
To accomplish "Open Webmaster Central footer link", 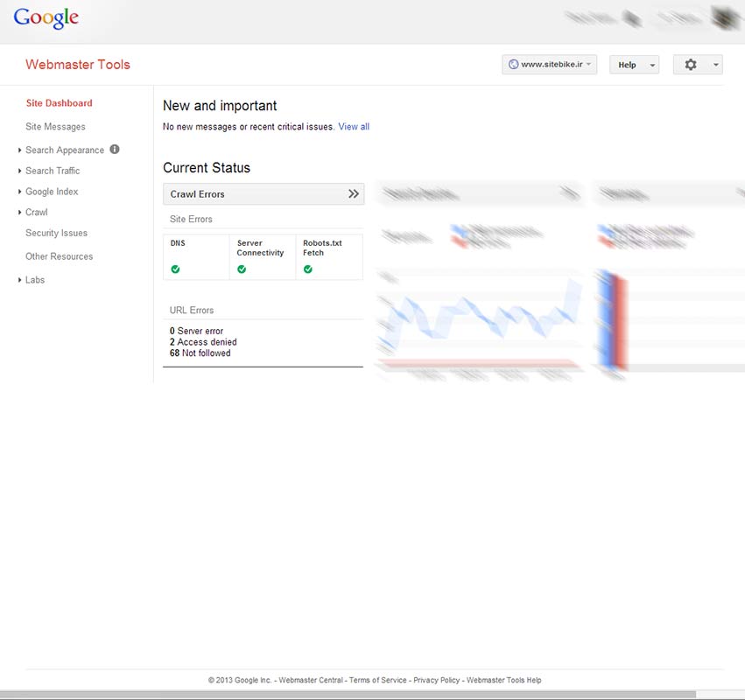I will point(311,680).
